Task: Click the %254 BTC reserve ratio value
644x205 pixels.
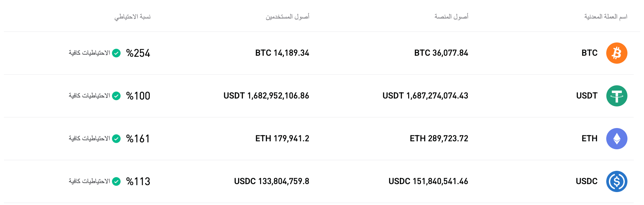Action: coord(138,52)
